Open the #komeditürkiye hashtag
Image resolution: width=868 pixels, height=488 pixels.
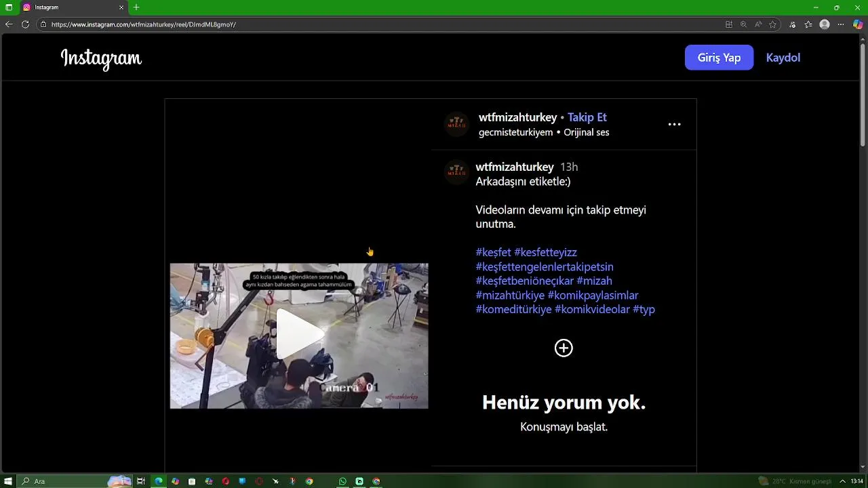[514, 309]
